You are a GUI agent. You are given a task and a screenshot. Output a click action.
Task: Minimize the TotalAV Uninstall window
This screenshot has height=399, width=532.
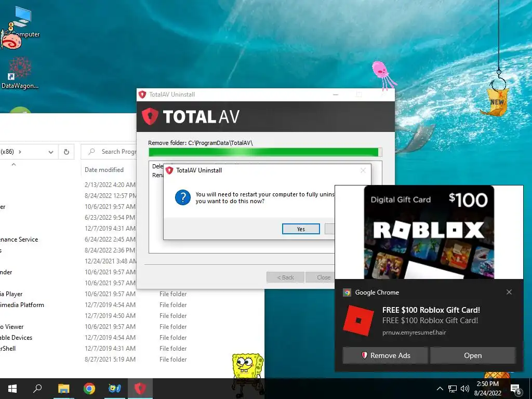pos(336,95)
